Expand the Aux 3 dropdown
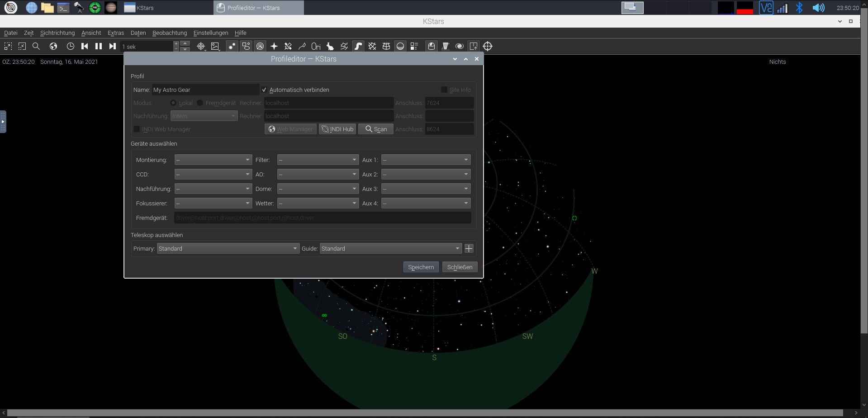This screenshot has height=418, width=868. pos(426,189)
